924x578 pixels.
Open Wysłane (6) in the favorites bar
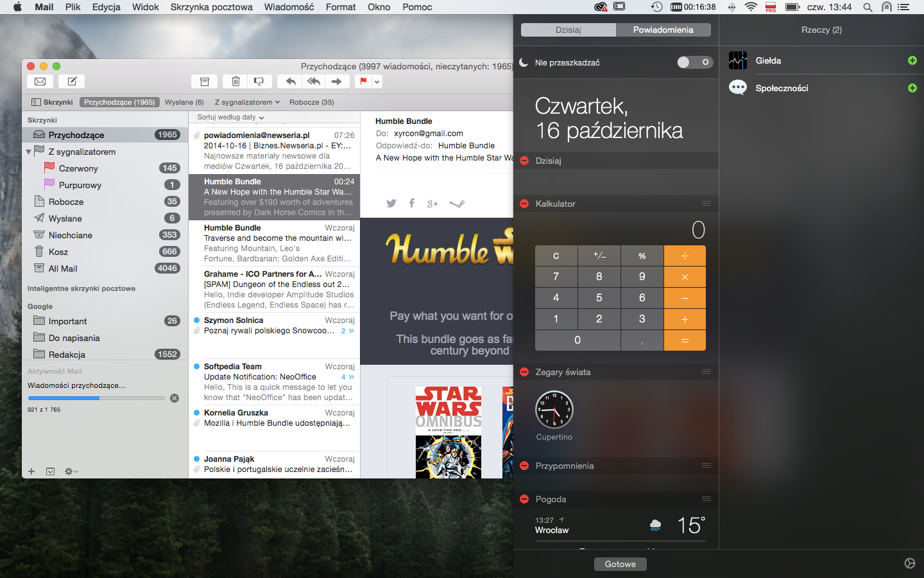point(184,102)
